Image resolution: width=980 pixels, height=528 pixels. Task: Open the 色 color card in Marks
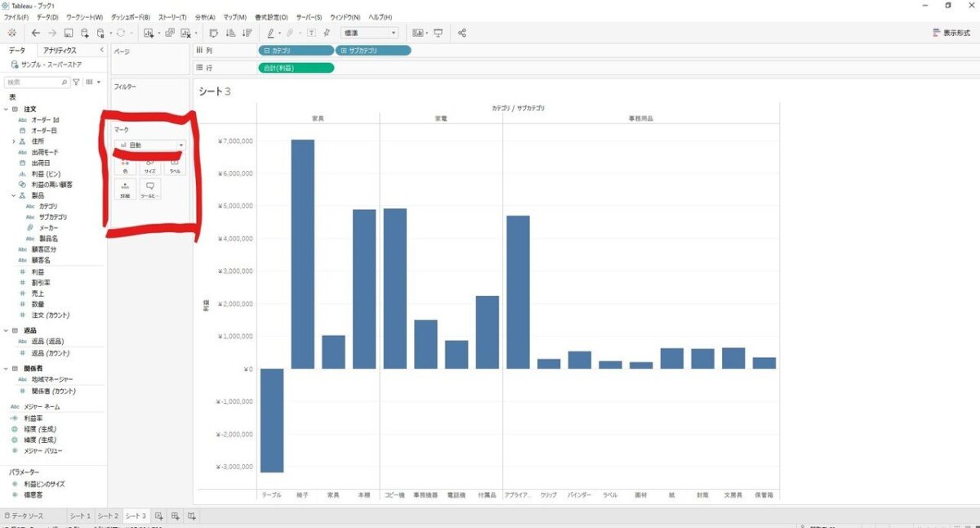click(x=125, y=166)
